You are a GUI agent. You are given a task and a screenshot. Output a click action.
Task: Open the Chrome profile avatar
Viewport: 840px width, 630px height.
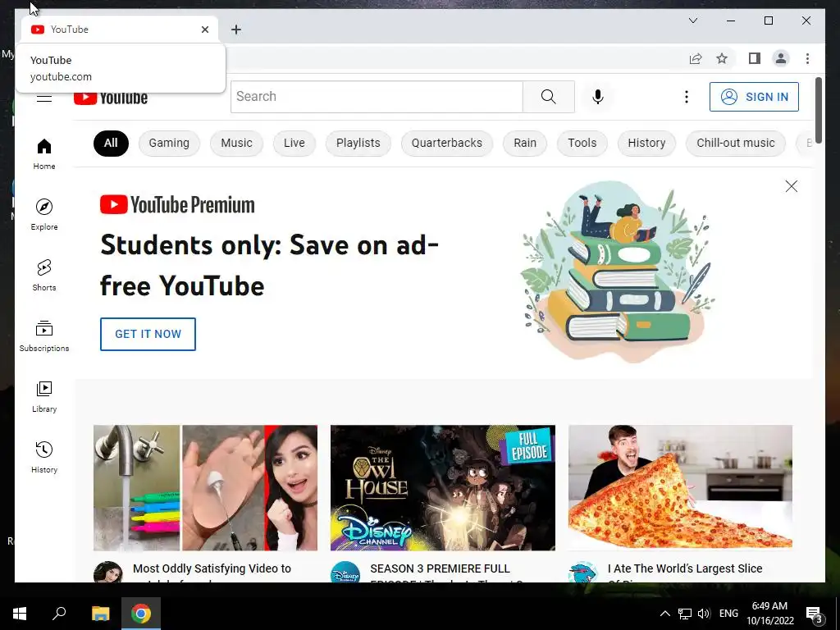click(781, 58)
